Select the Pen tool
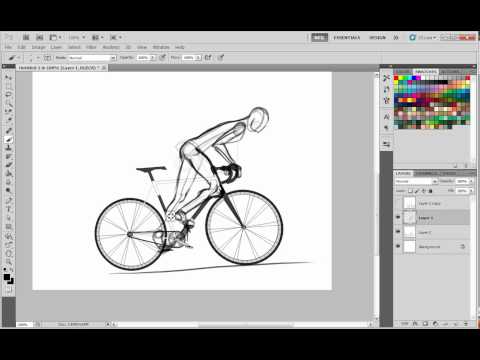This screenshot has width=480, height=360. coord(8,201)
